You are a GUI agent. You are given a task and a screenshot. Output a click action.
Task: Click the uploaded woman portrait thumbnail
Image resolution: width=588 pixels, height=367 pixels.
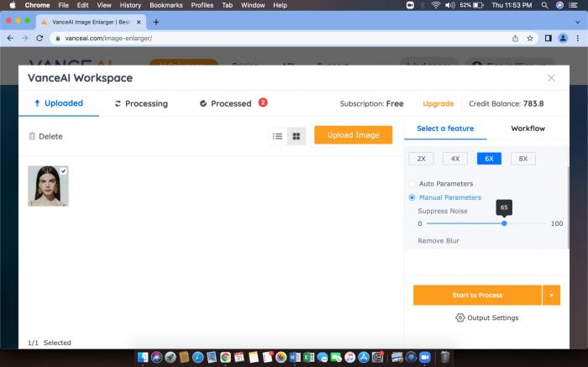coord(48,186)
